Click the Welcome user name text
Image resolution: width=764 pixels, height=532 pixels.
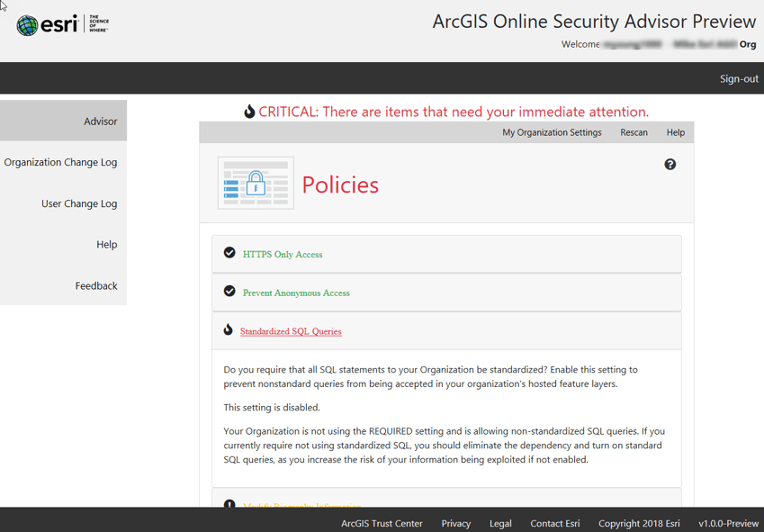coord(659,44)
